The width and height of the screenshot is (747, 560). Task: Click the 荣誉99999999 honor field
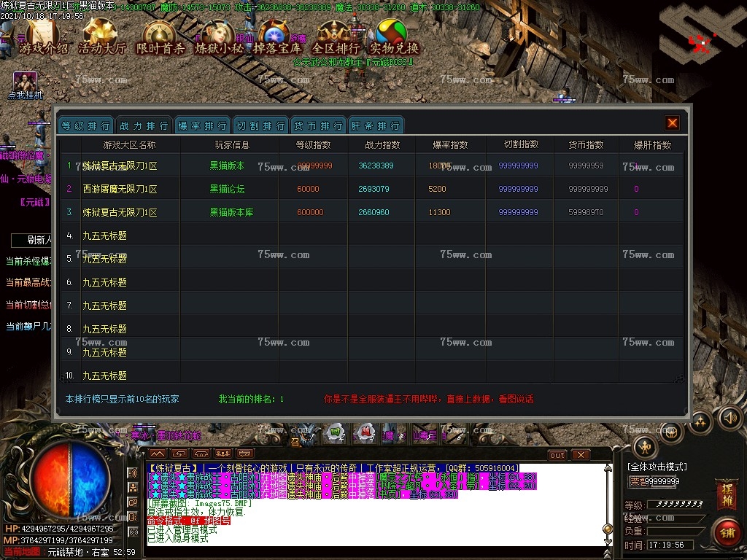click(x=654, y=481)
